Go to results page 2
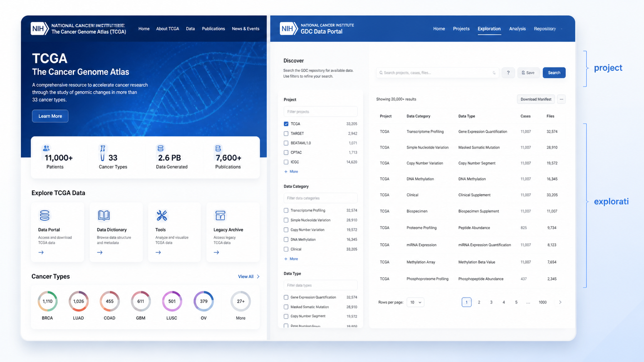The width and height of the screenshot is (644, 362). pos(479,302)
